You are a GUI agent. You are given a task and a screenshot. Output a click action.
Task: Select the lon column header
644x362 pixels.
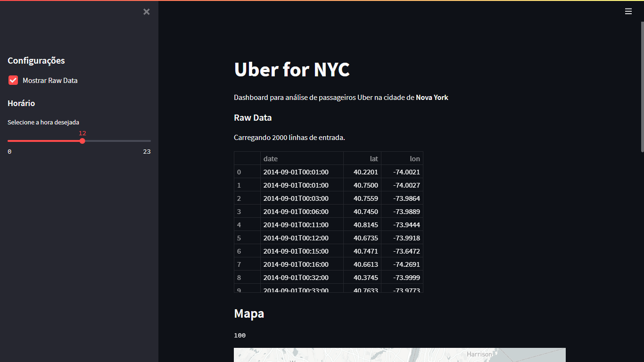[x=414, y=158]
